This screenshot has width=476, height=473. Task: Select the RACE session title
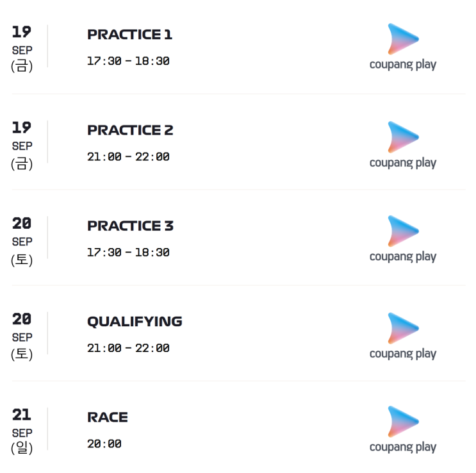click(x=108, y=417)
